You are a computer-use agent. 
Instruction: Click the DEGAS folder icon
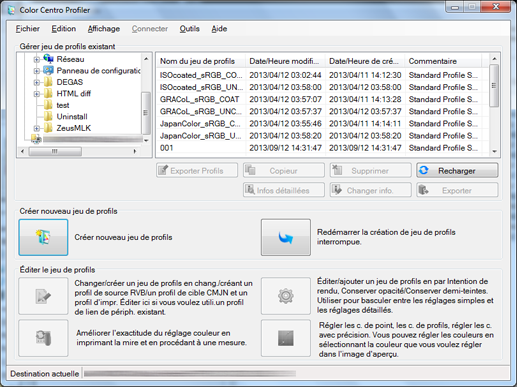pos(48,82)
